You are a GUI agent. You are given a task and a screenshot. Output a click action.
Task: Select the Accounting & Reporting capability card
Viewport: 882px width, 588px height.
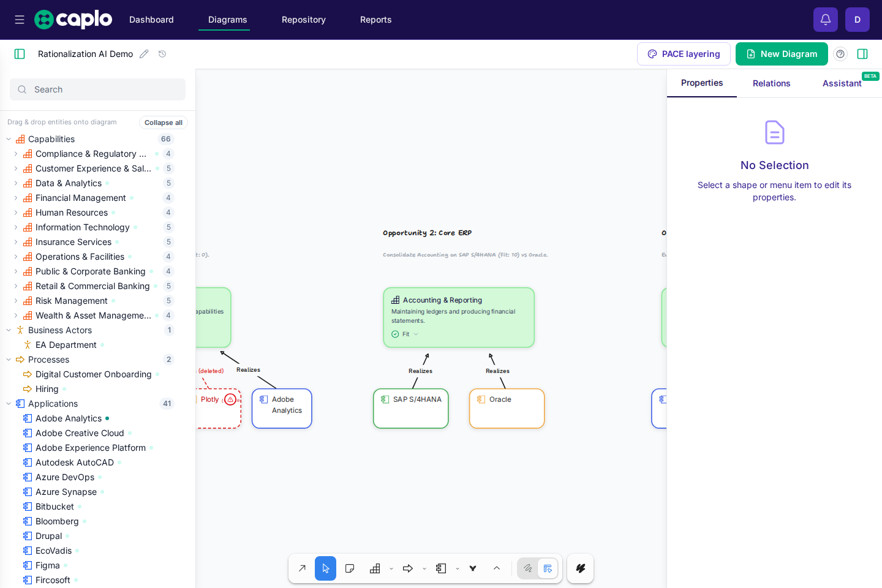pyautogui.click(x=459, y=317)
